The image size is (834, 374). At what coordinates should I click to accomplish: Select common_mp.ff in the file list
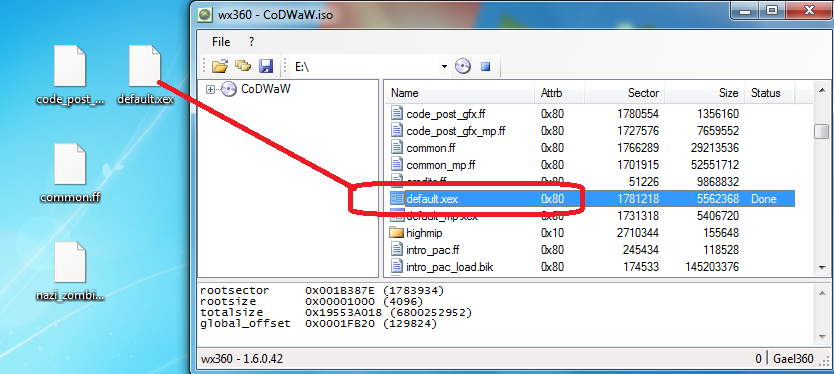[x=591, y=164]
